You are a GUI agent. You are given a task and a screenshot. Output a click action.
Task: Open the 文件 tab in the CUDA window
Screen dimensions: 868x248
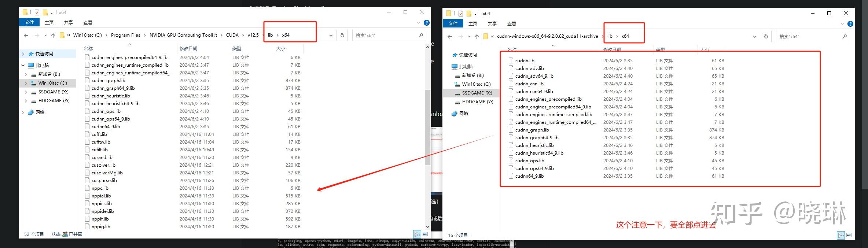tap(29, 22)
